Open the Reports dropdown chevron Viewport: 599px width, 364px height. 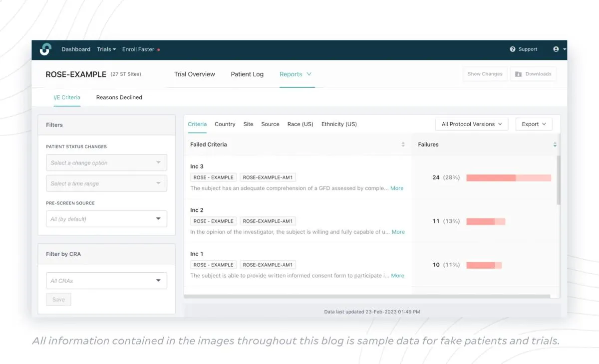pos(309,74)
